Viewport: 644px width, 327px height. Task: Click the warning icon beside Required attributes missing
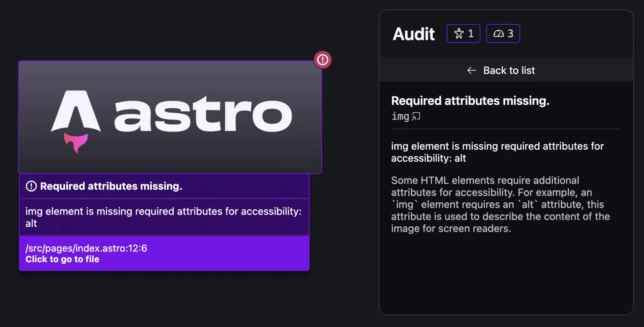(x=31, y=186)
